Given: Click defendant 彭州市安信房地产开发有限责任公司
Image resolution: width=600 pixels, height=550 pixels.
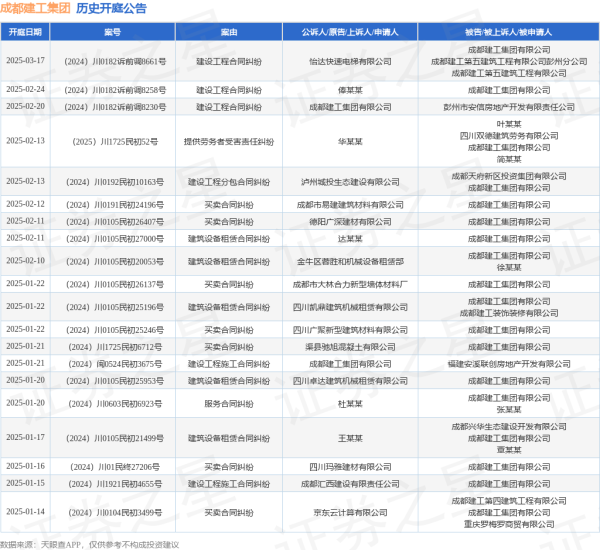Looking at the screenshot, I should [x=509, y=107].
